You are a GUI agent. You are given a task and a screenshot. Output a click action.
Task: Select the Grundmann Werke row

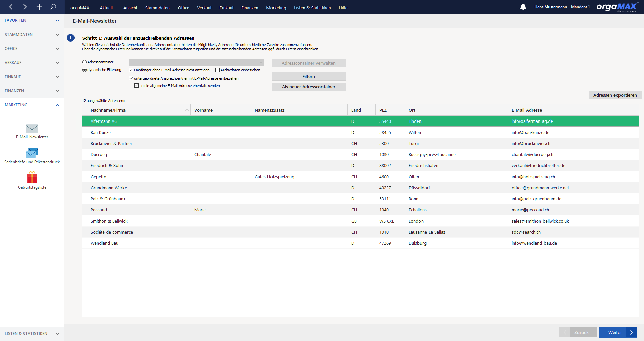point(360,188)
